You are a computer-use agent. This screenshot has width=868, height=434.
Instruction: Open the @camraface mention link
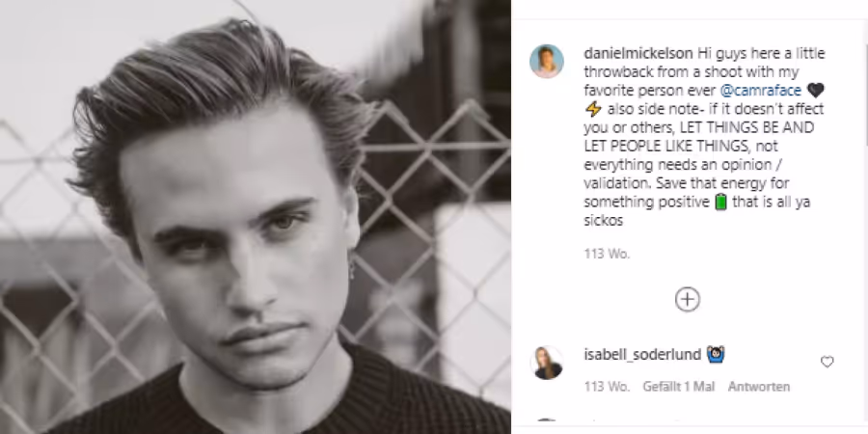click(761, 91)
